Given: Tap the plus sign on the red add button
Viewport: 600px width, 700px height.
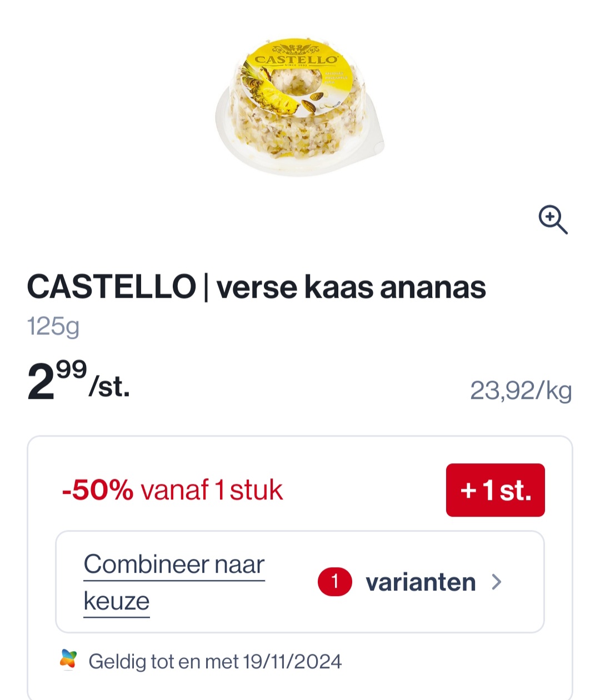Looking at the screenshot, I should point(468,491).
